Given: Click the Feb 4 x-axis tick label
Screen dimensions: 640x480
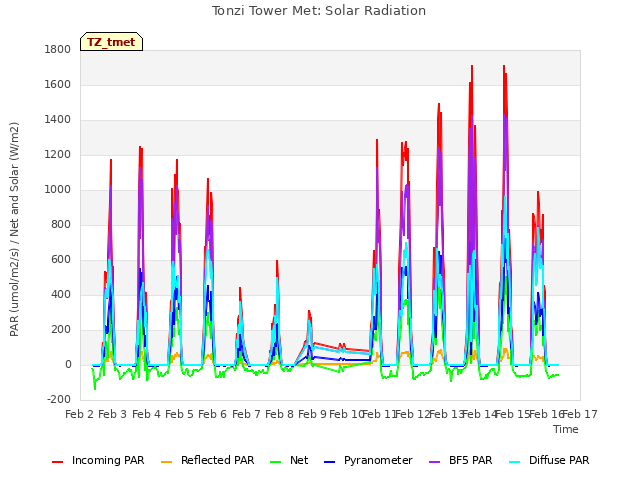Looking at the screenshot, I should [146, 414].
